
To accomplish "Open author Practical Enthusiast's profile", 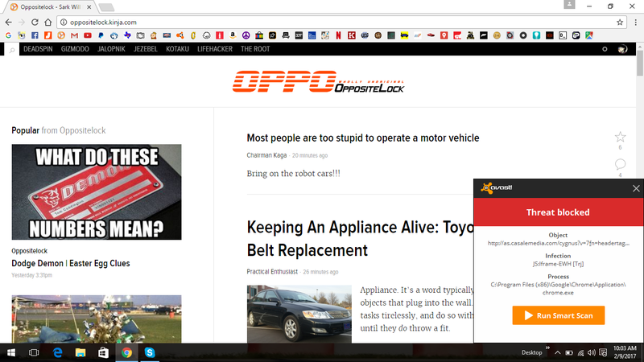I will (272, 272).
